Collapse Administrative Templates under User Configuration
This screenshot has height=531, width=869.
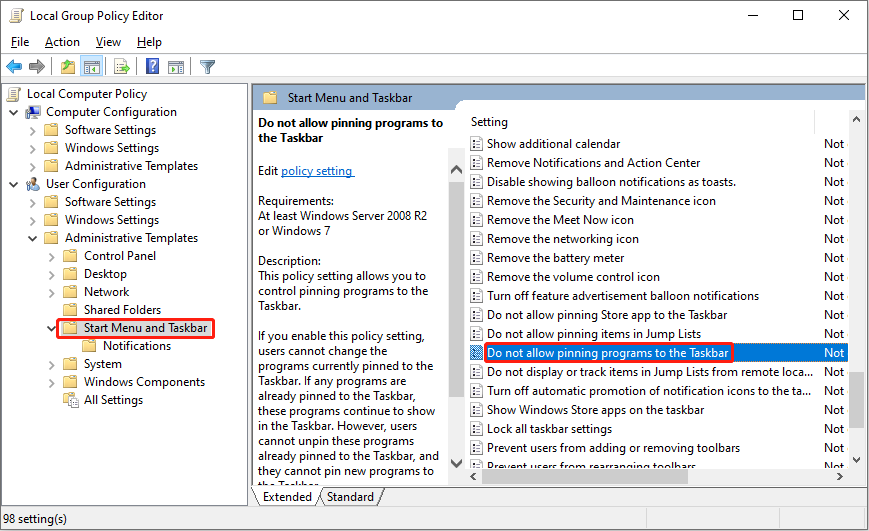coord(33,238)
